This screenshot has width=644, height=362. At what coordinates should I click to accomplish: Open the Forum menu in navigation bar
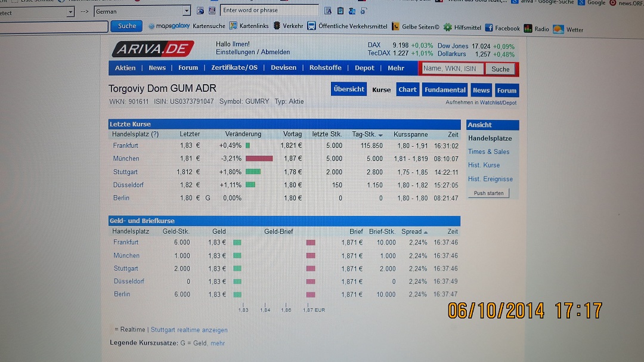(188, 68)
